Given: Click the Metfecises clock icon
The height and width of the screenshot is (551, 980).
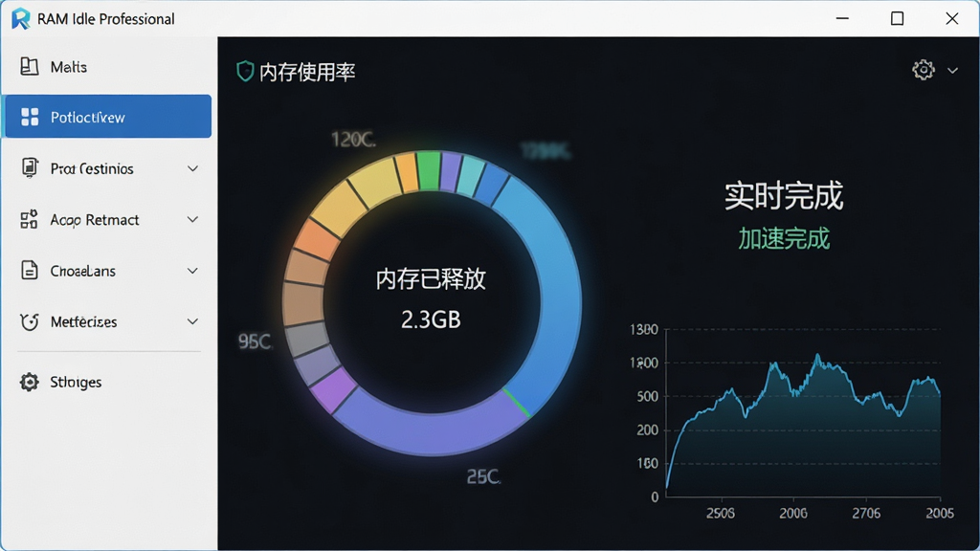Looking at the screenshot, I should (30, 321).
